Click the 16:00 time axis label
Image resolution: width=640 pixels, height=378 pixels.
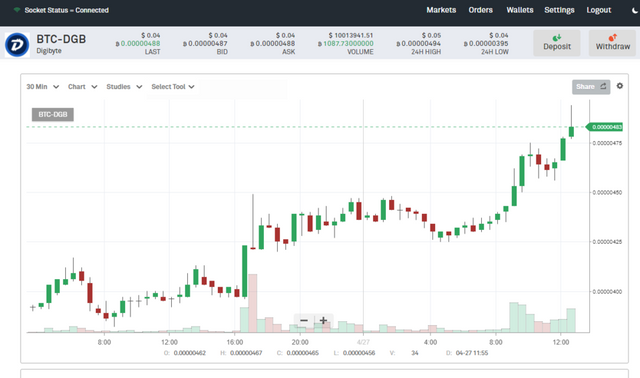pyautogui.click(x=235, y=342)
